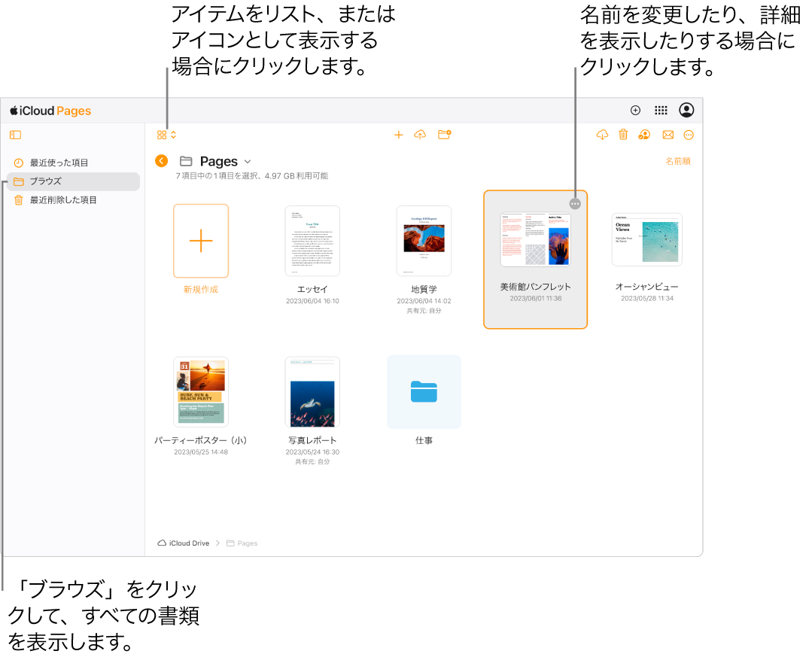
Task: Delete the selected document using the trash icon
Action: click(623, 135)
